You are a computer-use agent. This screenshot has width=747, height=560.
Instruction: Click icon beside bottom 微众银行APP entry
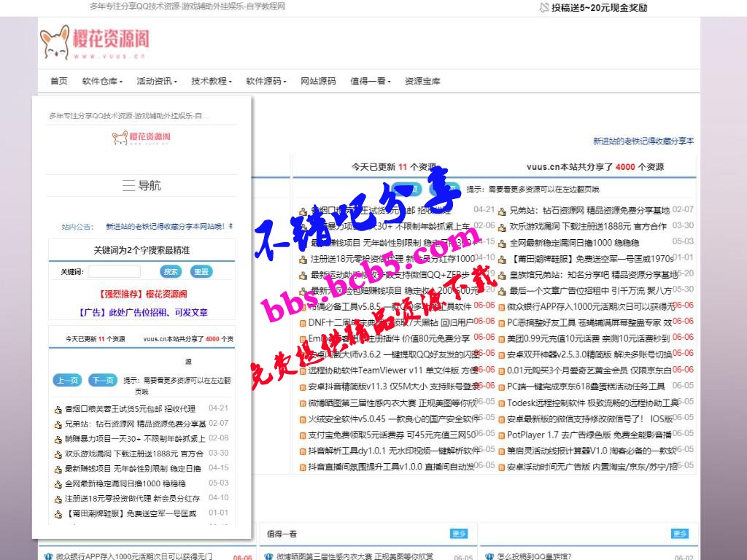pos(47,556)
